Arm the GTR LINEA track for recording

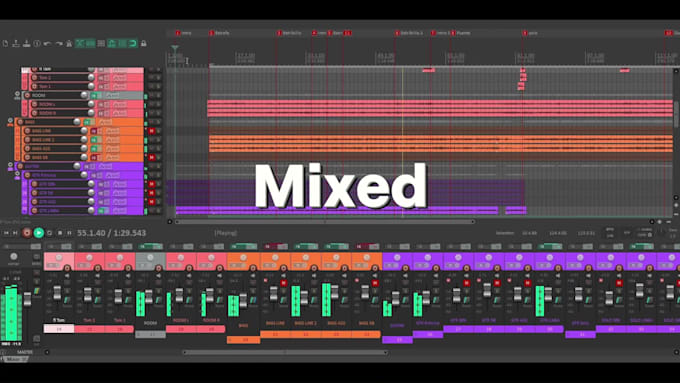34,210
